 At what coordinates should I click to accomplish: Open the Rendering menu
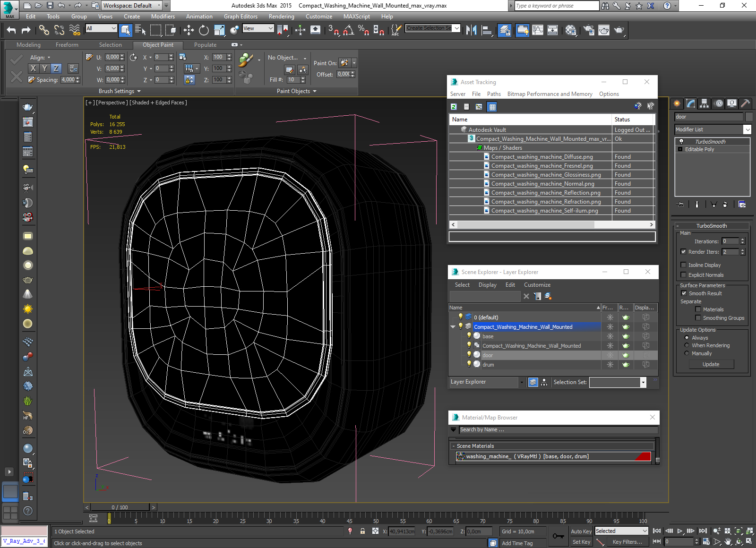coord(281,17)
